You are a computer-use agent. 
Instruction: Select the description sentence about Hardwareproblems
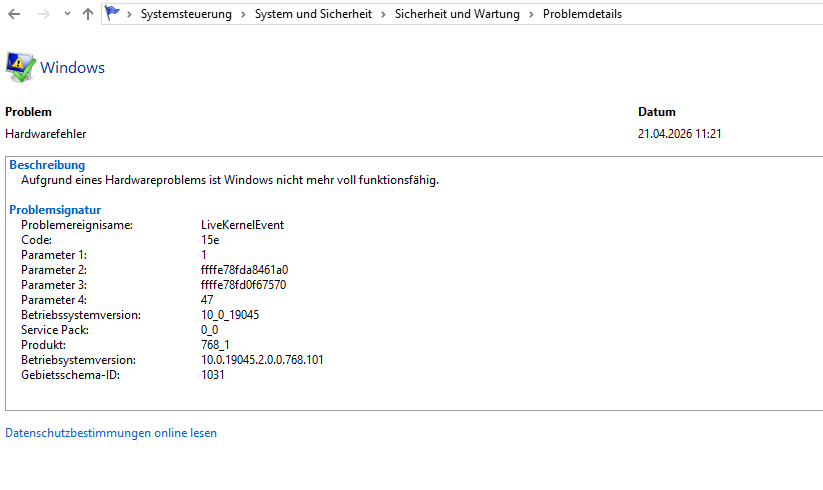[x=230, y=180]
